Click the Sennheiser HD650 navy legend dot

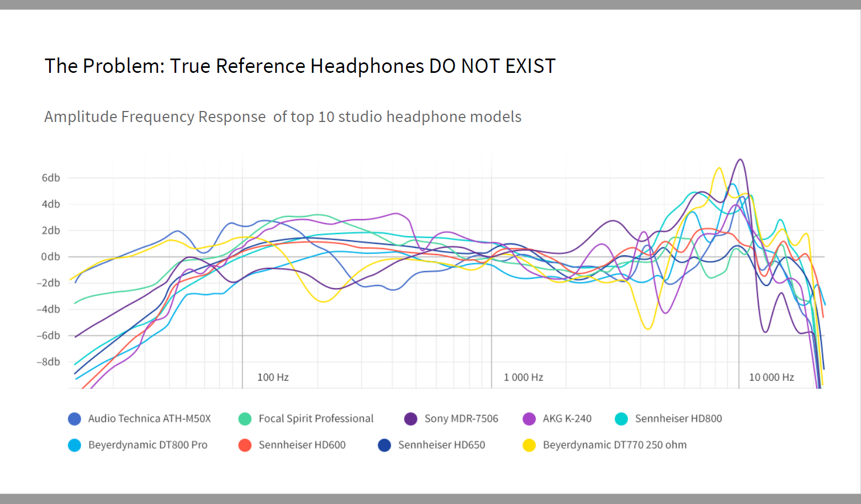coord(384,445)
